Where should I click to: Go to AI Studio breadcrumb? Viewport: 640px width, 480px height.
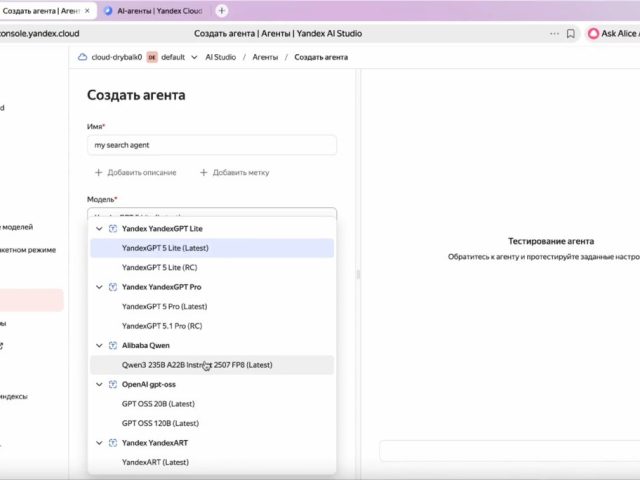pyautogui.click(x=220, y=57)
